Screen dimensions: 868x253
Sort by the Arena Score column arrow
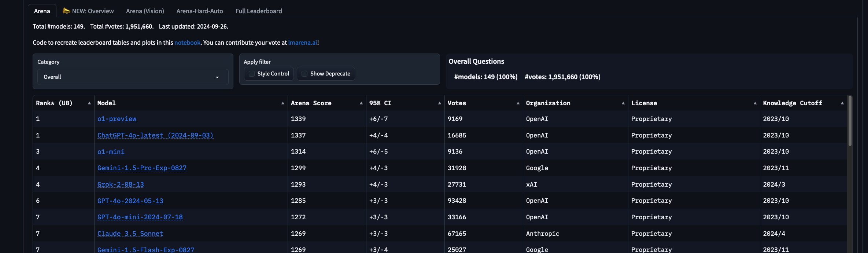pyautogui.click(x=361, y=103)
